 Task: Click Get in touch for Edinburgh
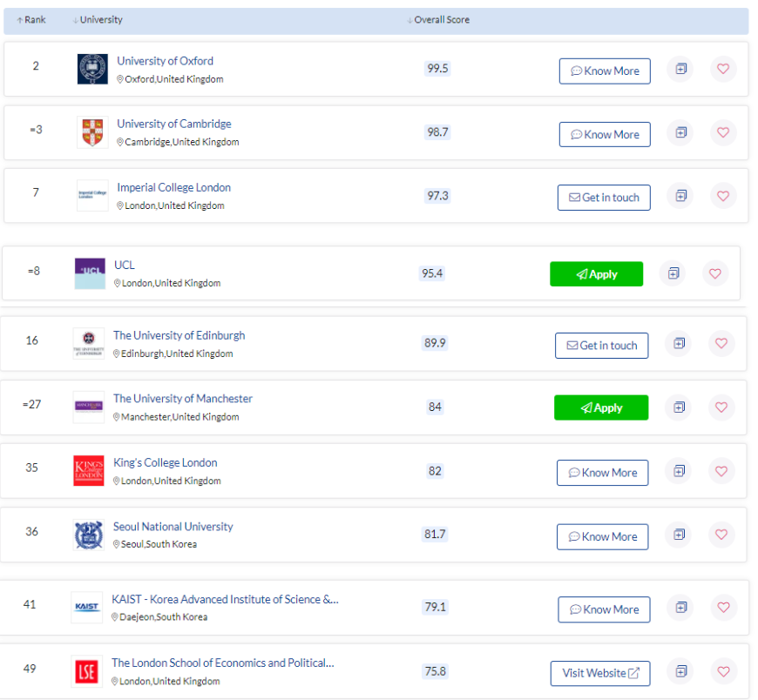coord(601,346)
